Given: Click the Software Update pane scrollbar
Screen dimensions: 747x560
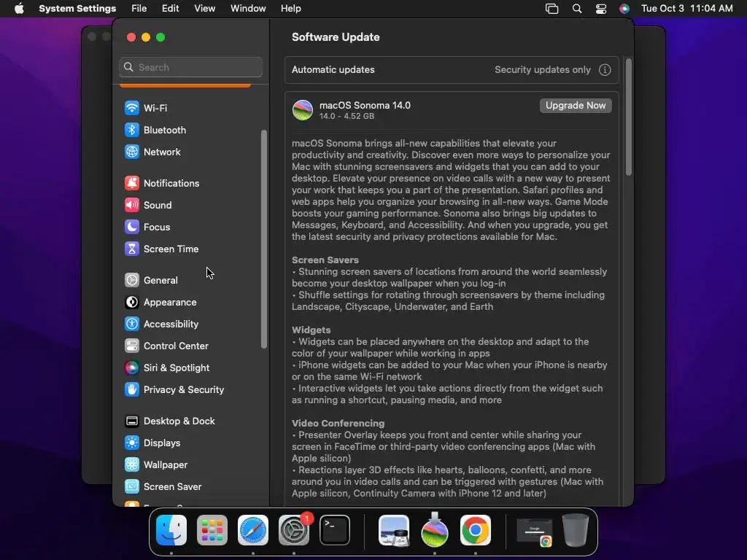Looking at the screenshot, I should [629, 117].
